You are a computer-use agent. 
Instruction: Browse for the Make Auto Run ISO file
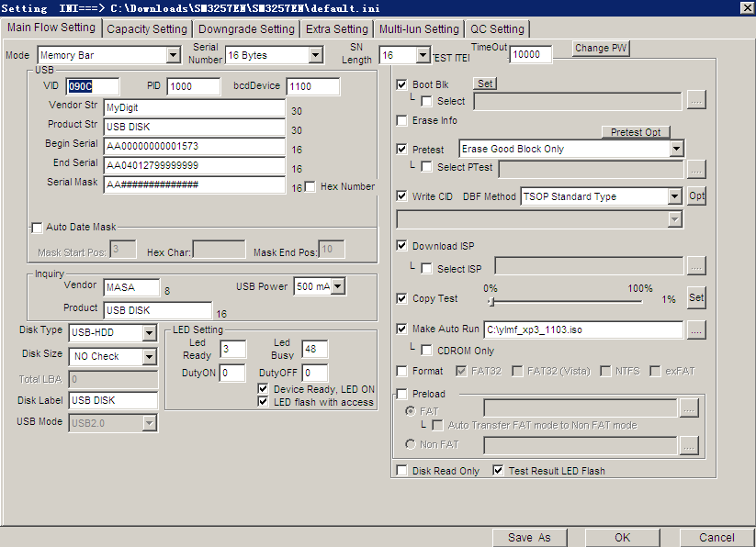pyautogui.click(x=695, y=329)
